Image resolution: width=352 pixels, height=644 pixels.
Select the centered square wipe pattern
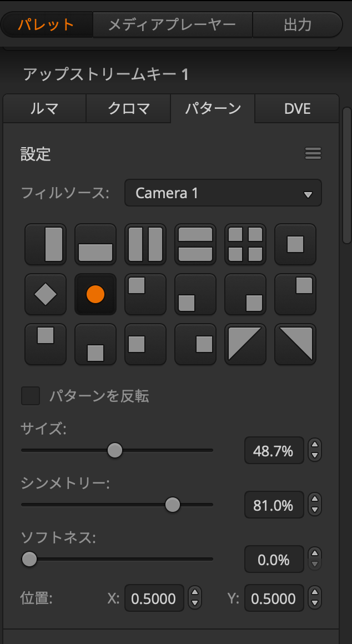(x=295, y=244)
